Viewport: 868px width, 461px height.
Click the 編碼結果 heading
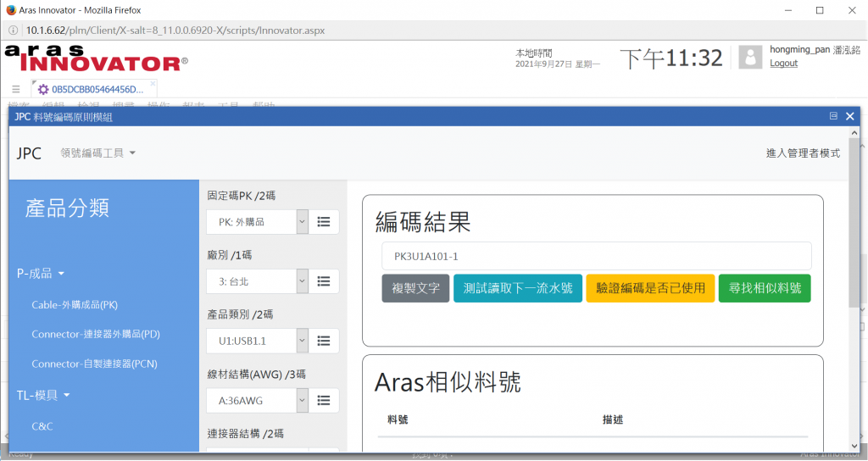pos(423,221)
